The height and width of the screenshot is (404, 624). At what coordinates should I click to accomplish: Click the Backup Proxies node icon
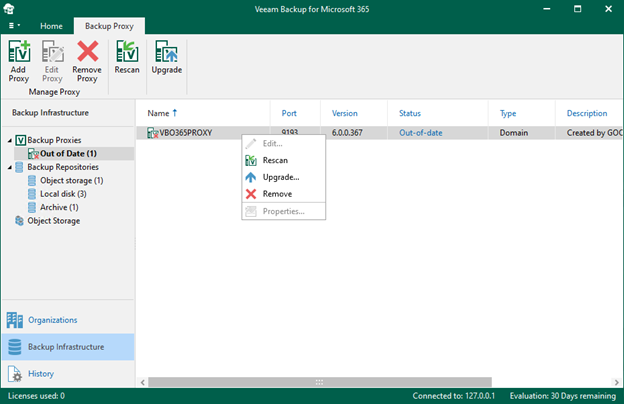coord(20,140)
